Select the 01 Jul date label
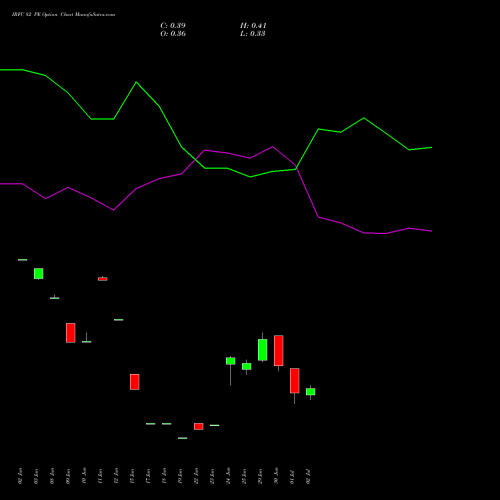The width and height of the screenshot is (500, 500). [x=292, y=476]
